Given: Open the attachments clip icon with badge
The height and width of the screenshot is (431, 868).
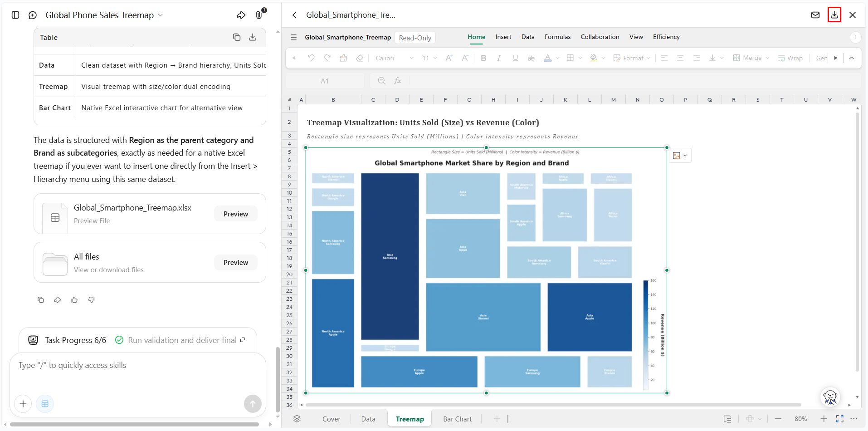Looking at the screenshot, I should point(260,14).
